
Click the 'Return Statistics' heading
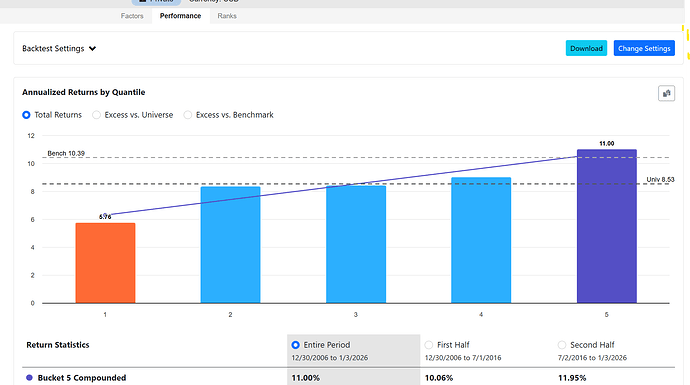coord(58,345)
